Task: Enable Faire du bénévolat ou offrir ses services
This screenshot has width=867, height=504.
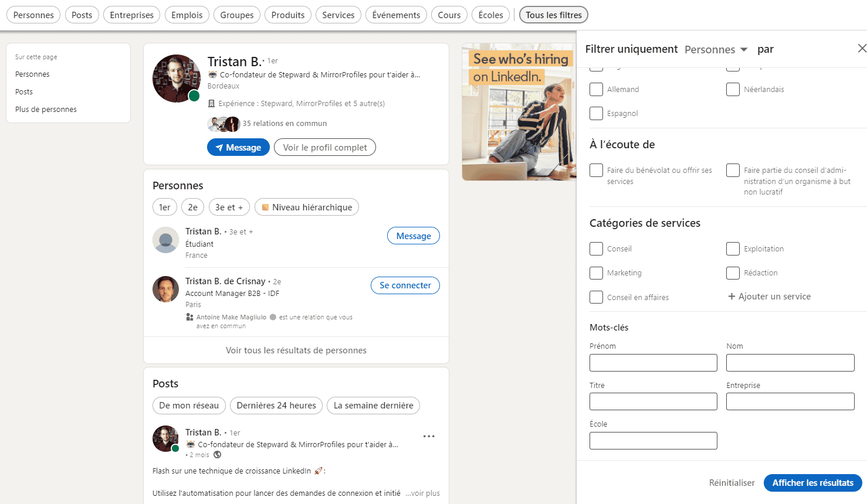Action: [596, 170]
